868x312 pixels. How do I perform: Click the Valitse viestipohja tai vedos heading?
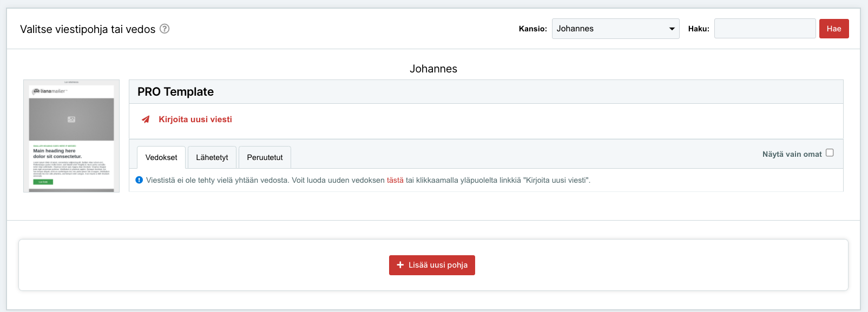(x=88, y=29)
